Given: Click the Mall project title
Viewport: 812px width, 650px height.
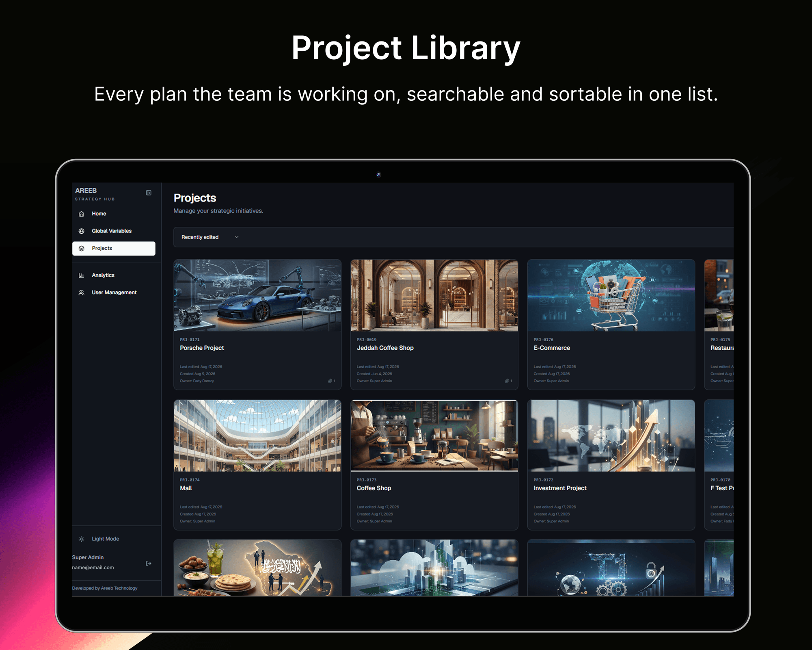Looking at the screenshot, I should tap(186, 488).
